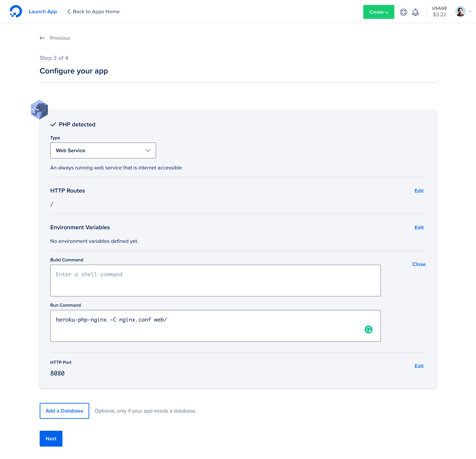Click the Launch App link
The height and width of the screenshot is (459, 476).
coord(43,12)
